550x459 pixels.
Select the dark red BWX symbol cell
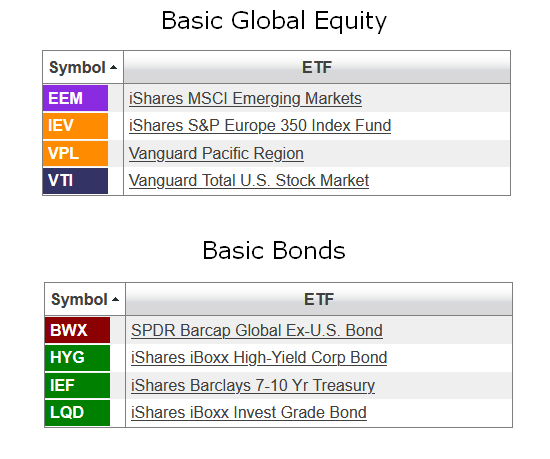click(78, 330)
